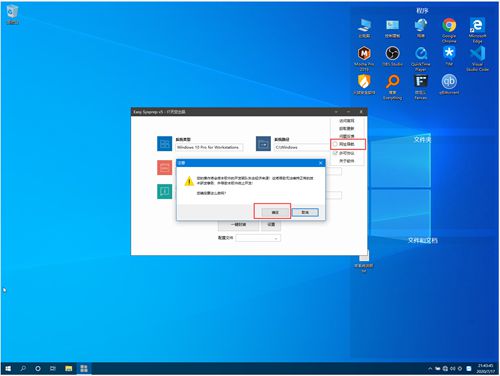Viewport: 500px width, 376px height.
Task: Open the Windows Start menu
Action: coord(8,368)
